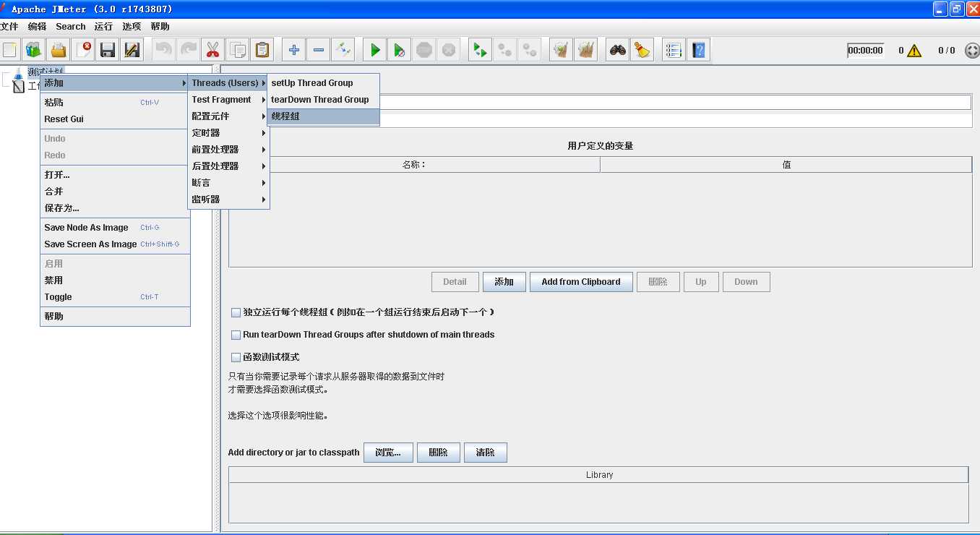Click the Clear All double broom icon

click(x=585, y=50)
